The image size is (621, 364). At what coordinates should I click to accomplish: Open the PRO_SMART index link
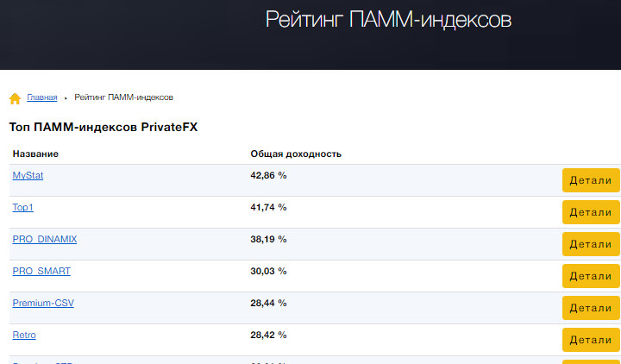pos(41,271)
